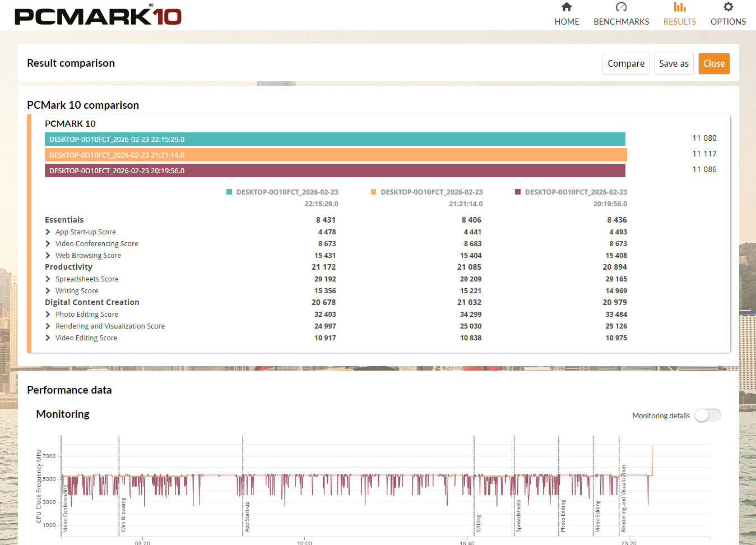The height and width of the screenshot is (545, 756).
Task: Click the Essentials score 8 431
Action: click(326, 220)
